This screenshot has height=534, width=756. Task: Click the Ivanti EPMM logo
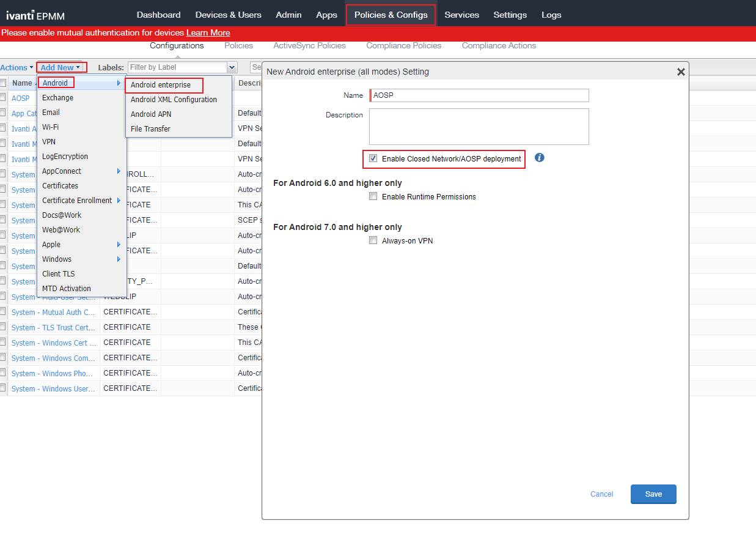35,15
